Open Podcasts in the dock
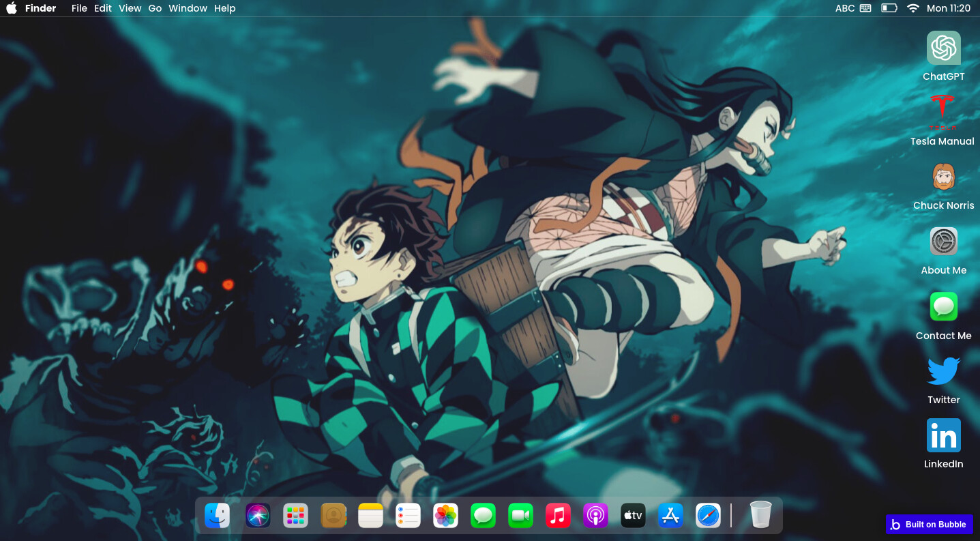 coord(596,515)
